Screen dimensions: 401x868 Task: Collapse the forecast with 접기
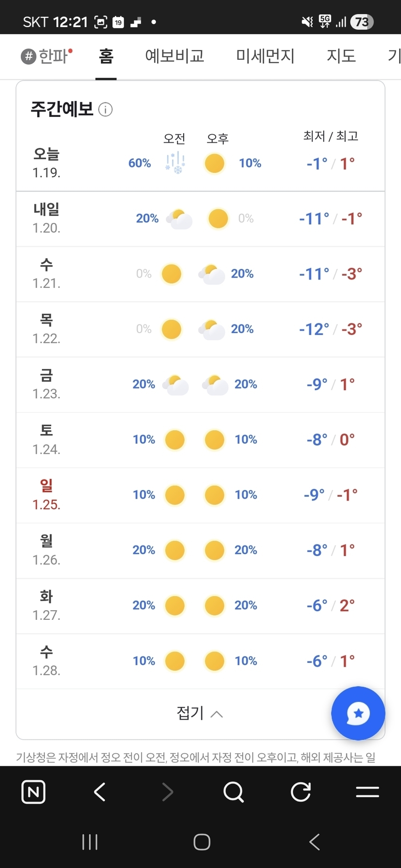tap(200, 713)
